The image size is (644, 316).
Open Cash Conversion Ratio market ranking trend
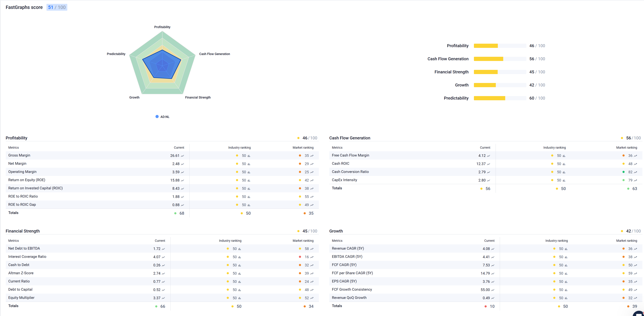coord(635,172)
